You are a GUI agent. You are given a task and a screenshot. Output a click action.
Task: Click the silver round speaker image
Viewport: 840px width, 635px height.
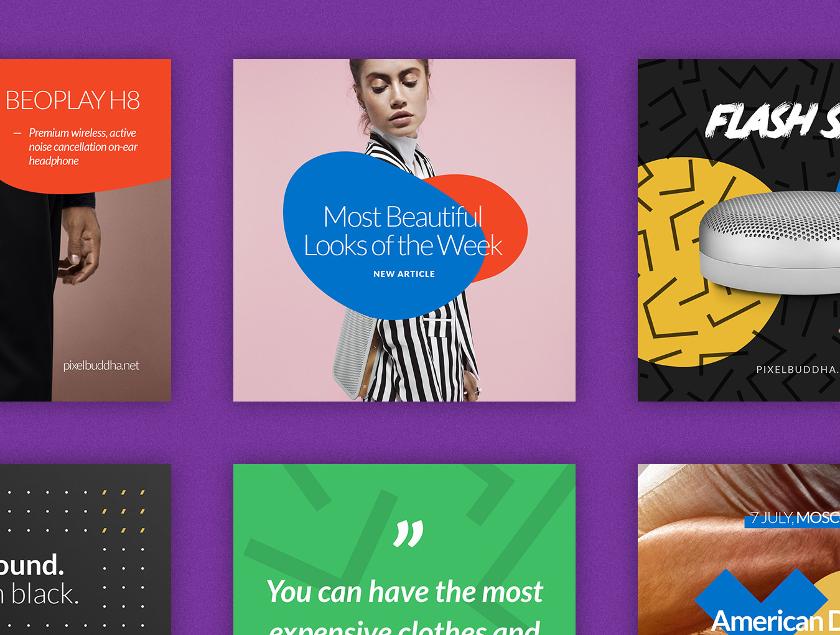[x=769, y=243]
